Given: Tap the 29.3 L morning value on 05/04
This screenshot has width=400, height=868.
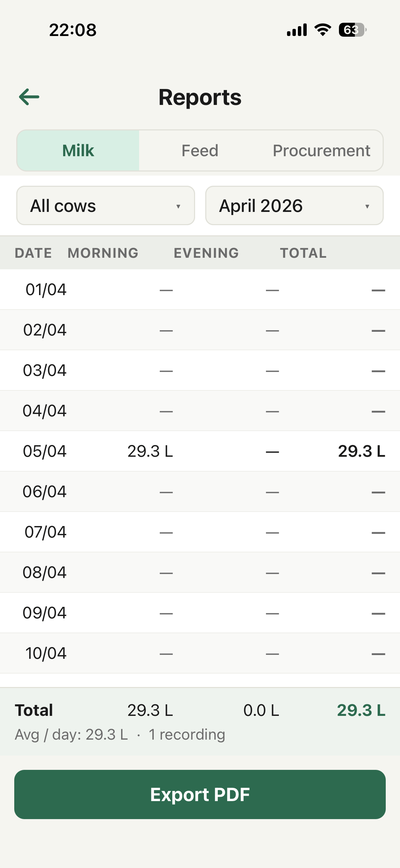Looking at the screenshot, I should click(x=150, y=451).
